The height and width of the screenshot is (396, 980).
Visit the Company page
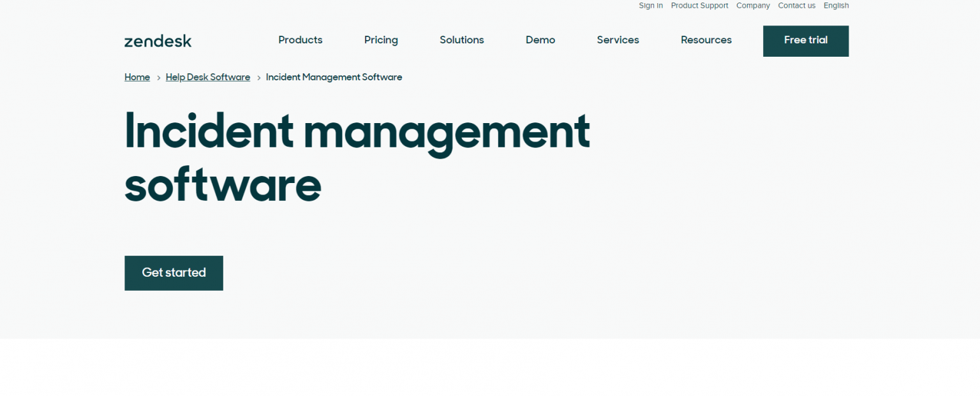pos(753,6)
